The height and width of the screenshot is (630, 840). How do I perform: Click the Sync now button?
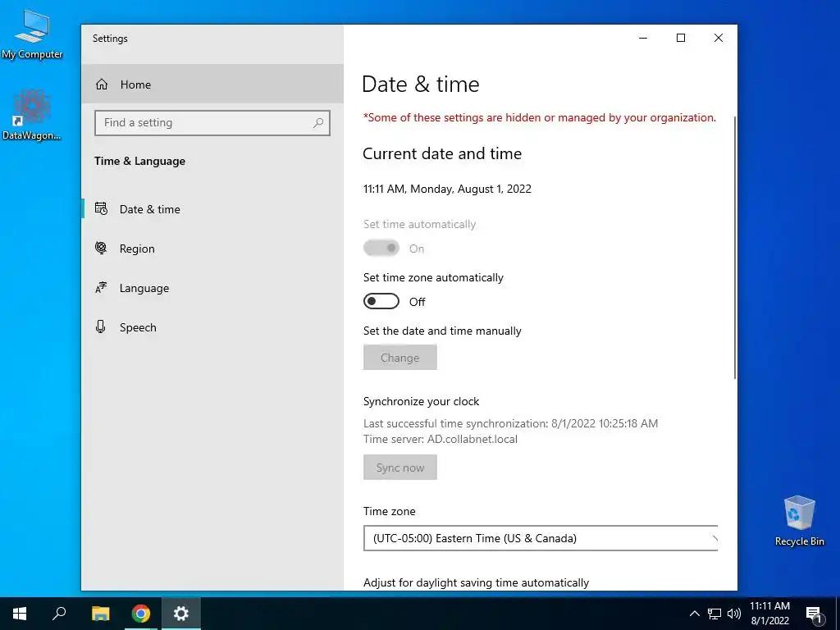[400, 467]
